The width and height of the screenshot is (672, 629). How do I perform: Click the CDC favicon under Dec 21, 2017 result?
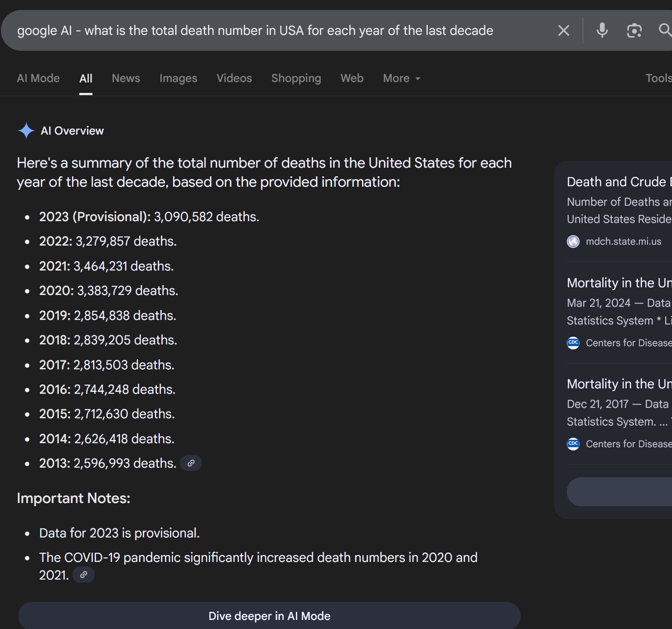coord(573,444)
